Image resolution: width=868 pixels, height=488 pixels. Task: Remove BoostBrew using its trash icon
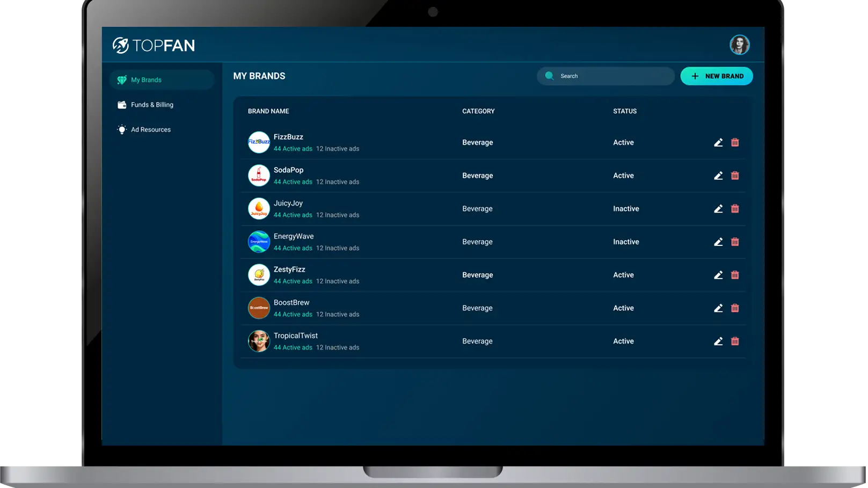tap(735, 308)
